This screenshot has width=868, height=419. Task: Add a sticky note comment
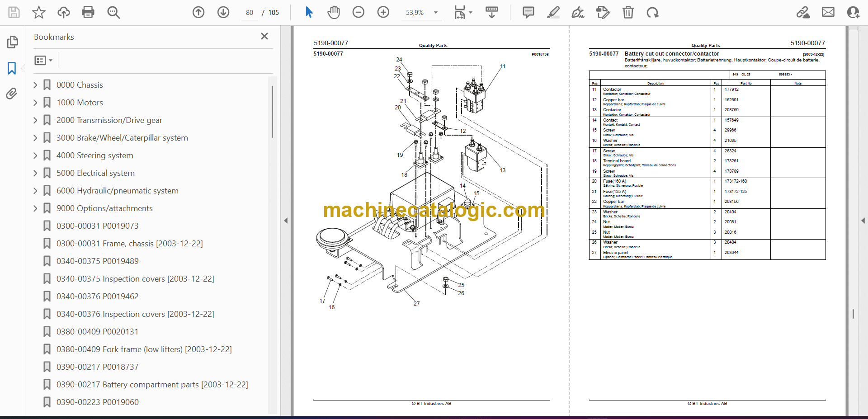tap(528, 12)
